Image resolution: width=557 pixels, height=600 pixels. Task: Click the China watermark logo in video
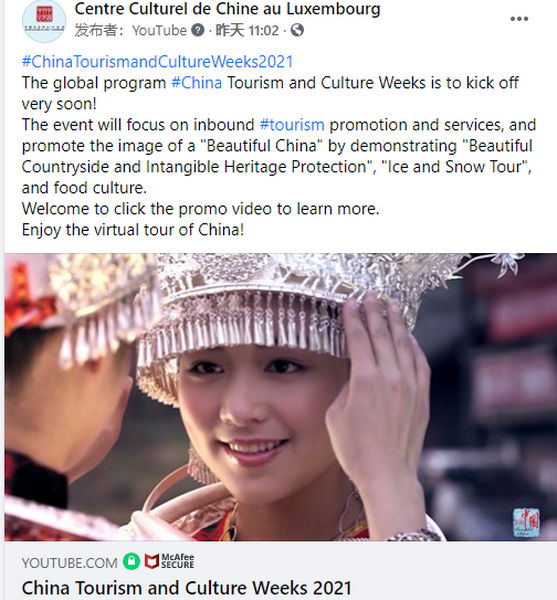point(526,522)
